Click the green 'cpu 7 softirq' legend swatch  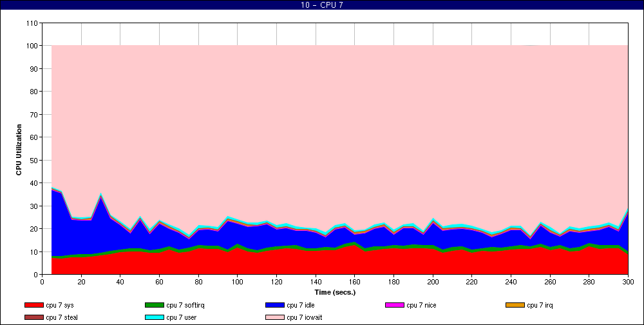(x=155, y=305)
